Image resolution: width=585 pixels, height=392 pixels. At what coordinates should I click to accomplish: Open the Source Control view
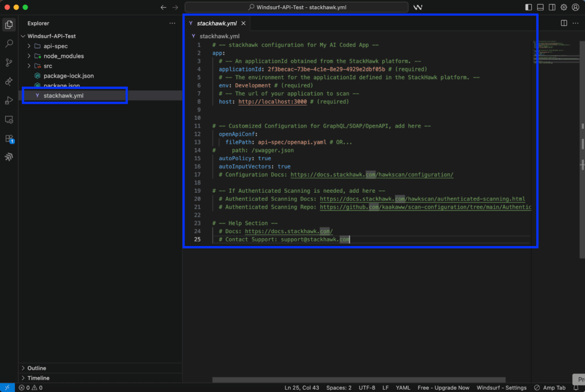click(9, 62)
